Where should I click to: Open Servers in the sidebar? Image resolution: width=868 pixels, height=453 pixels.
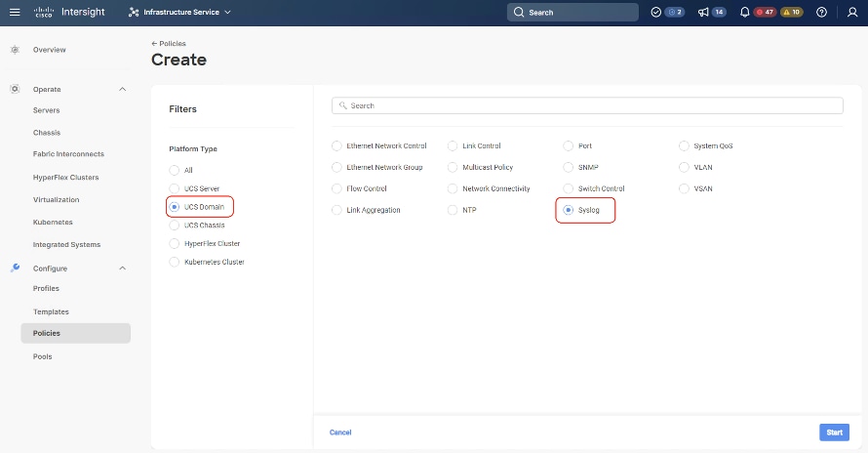tap(47, 110)
